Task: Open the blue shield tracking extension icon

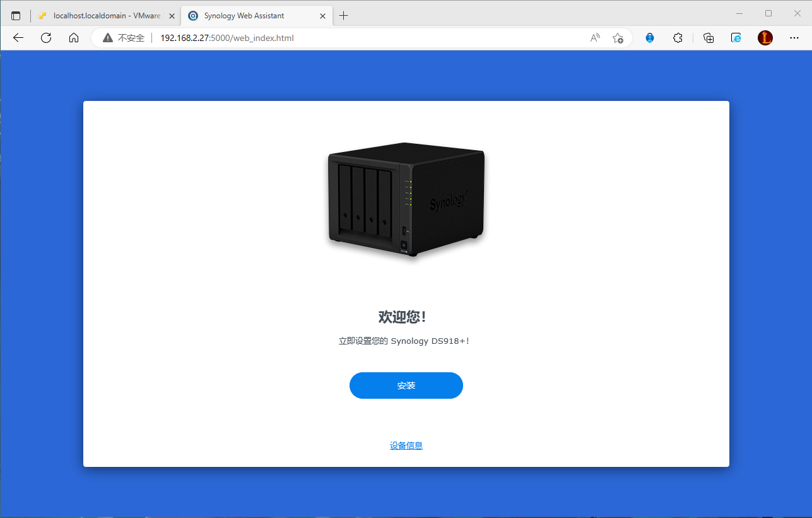Action: coord(650,38)
